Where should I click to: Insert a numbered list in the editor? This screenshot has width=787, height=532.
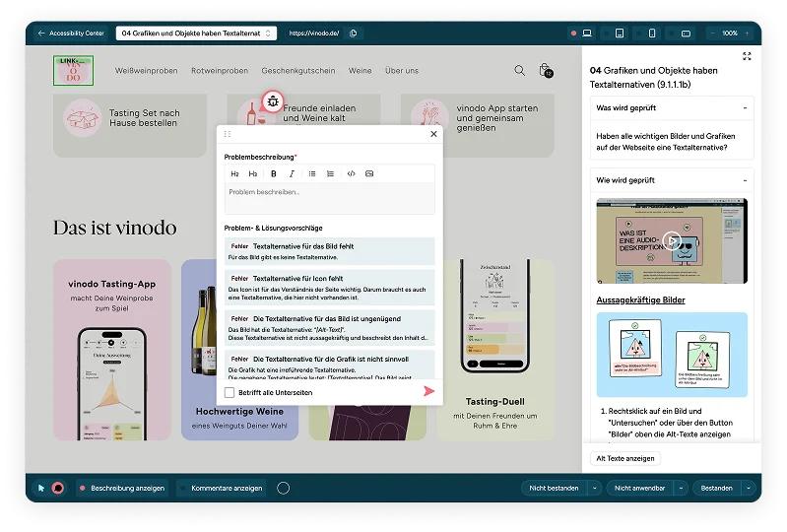tap(330, 173)
